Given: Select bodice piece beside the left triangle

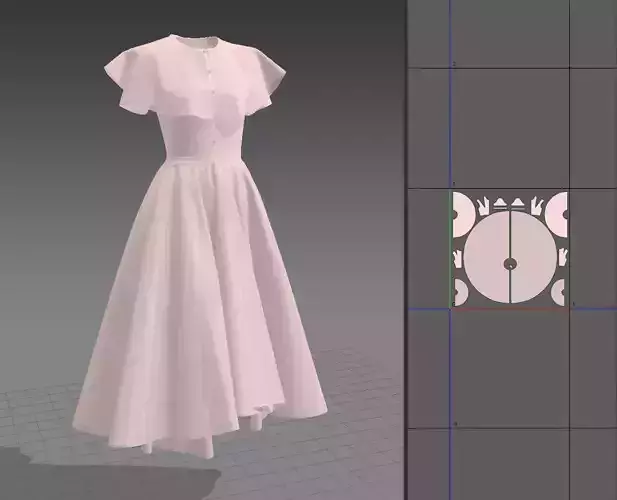Looking at the screenshot, I should click(x=482, y=206).
